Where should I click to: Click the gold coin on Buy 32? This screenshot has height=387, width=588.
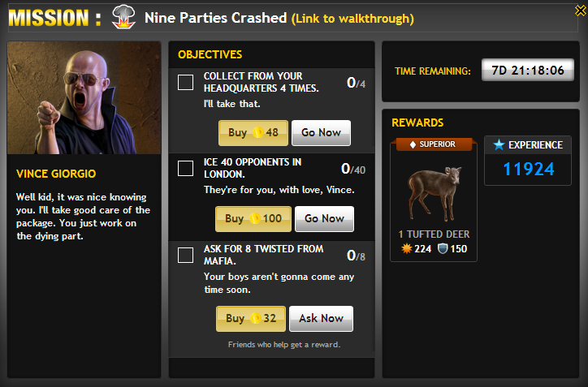point(256,318)
